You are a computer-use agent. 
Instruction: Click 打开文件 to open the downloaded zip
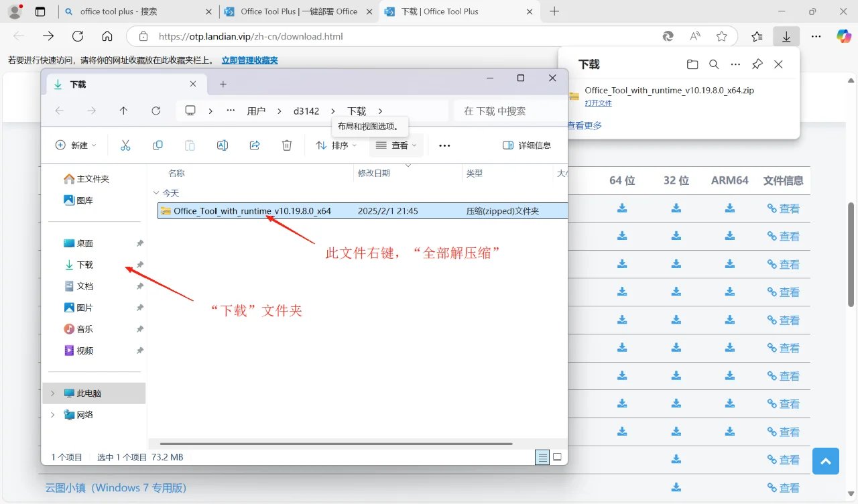pyautogui.click(x=598, y=103)
